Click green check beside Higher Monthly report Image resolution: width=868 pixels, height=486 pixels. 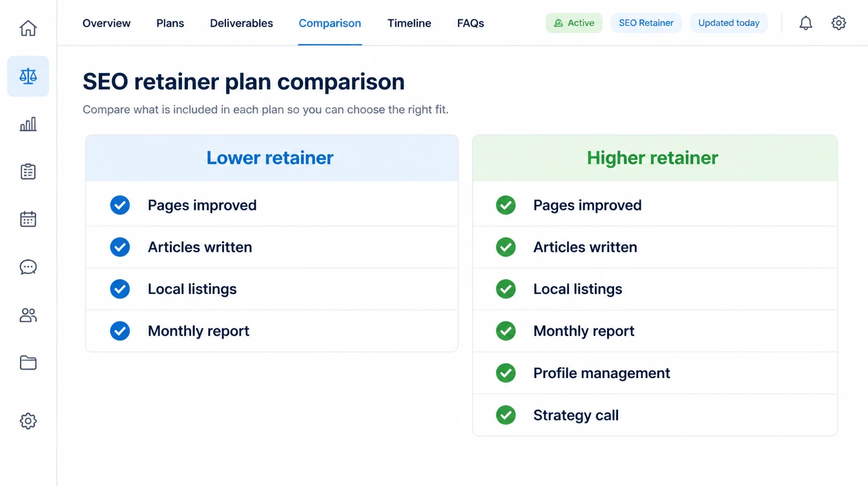506,331
